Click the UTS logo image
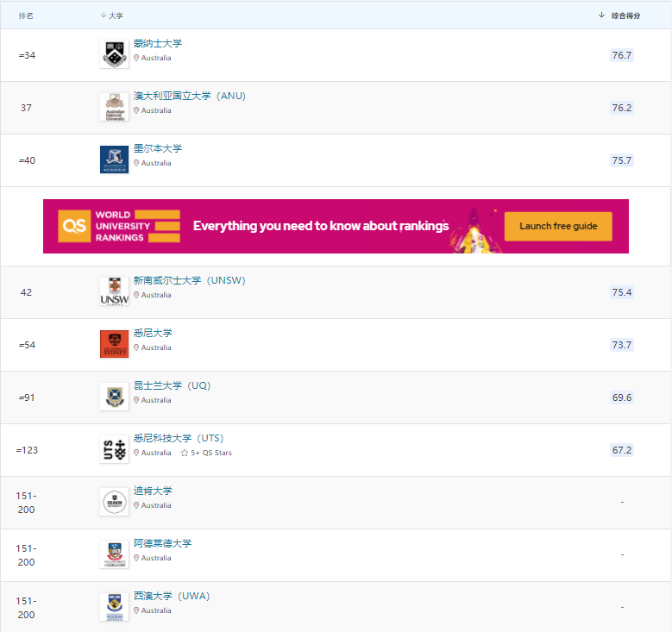672x632 pixels. (114, 449)
